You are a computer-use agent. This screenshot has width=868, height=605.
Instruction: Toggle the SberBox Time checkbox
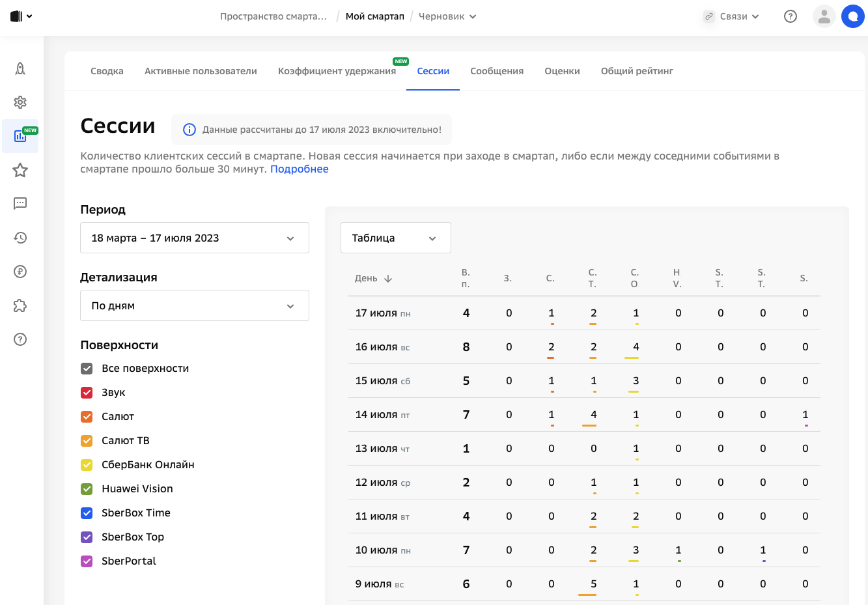pyautogui.click(x=87, y=513)
